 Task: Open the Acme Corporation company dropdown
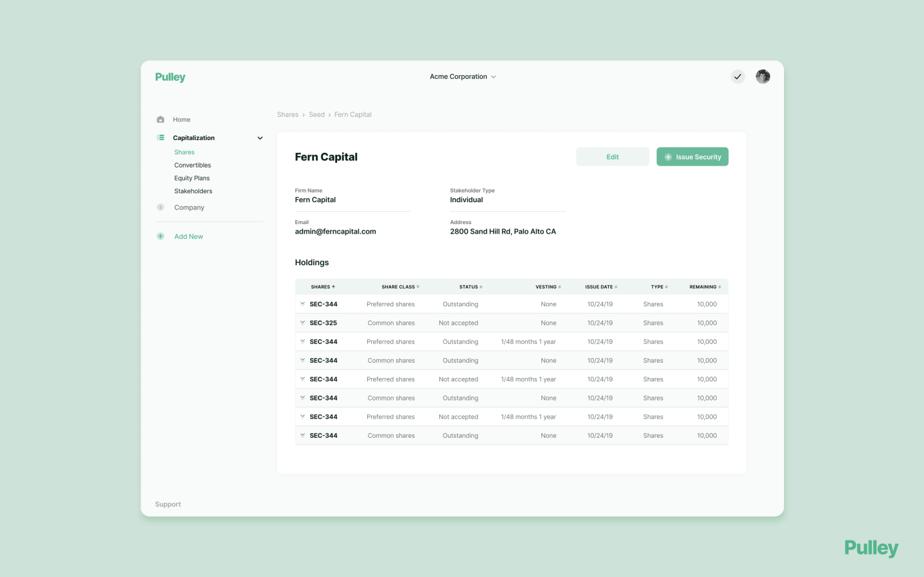463,76
